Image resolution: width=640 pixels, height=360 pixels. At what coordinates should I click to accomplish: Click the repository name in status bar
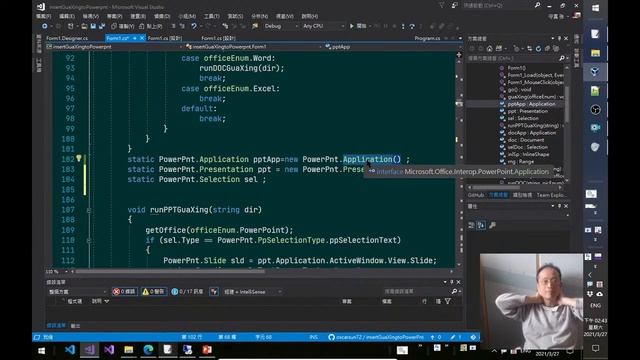coord(380,337)
